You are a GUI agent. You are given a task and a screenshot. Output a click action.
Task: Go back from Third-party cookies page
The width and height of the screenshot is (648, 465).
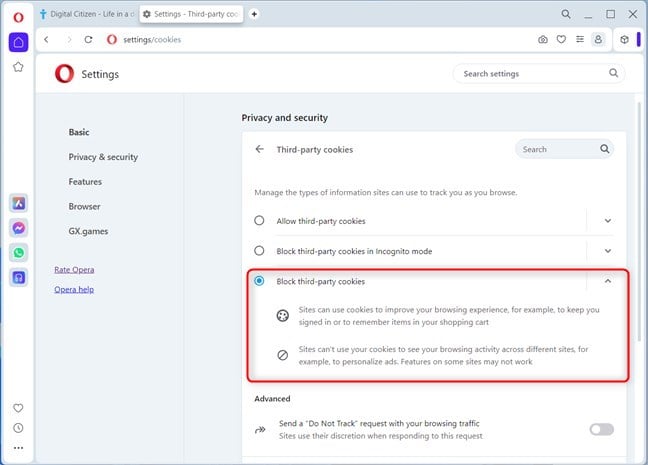[260, 149]
